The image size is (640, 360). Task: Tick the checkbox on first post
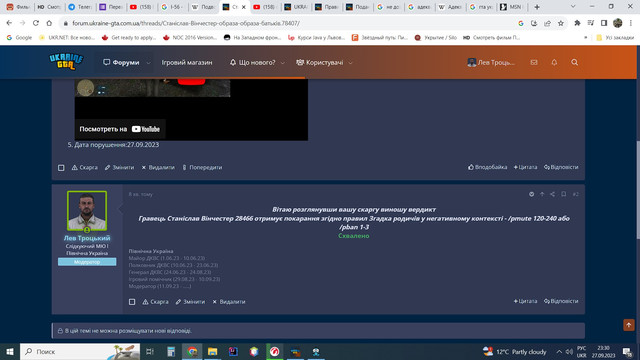click(61, 168)
